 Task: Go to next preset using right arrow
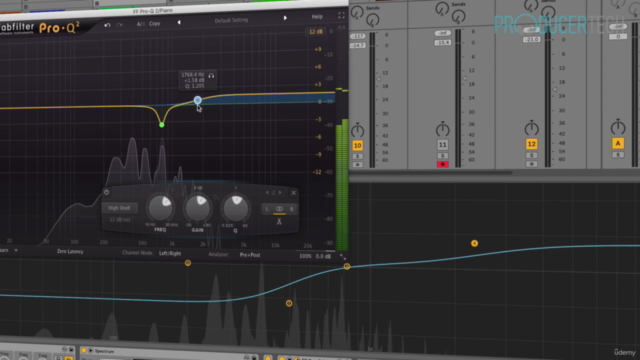click(x=285, y=18)
